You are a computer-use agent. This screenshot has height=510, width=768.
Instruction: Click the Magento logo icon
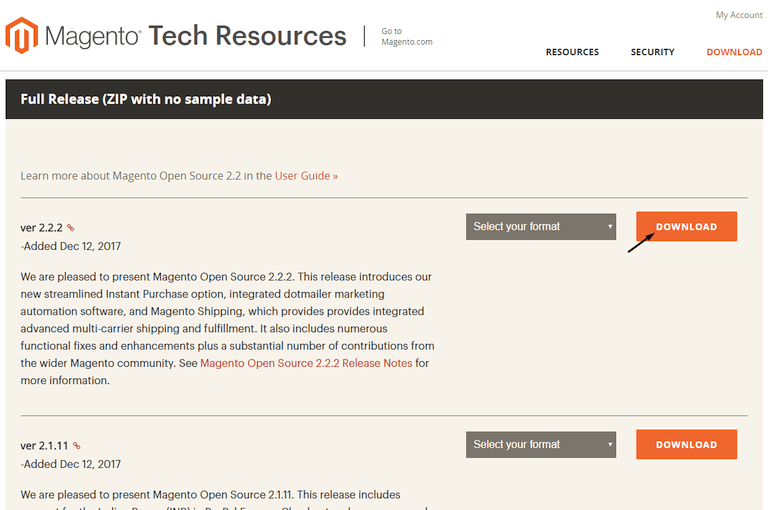[22, 35]
